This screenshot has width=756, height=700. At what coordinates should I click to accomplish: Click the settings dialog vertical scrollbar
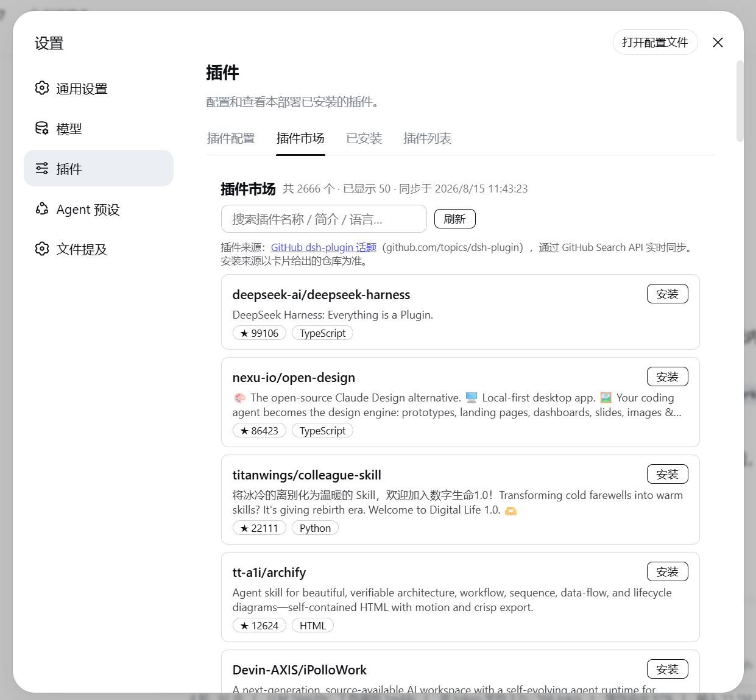click(x=740, y=101)
